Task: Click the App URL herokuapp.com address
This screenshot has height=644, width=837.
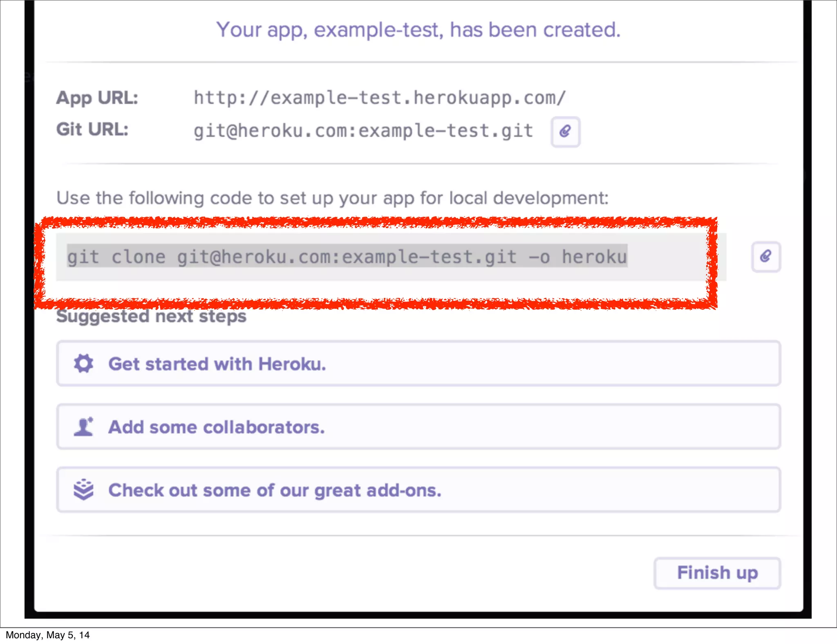Action: pyautogui.click(x=379, y=98)
